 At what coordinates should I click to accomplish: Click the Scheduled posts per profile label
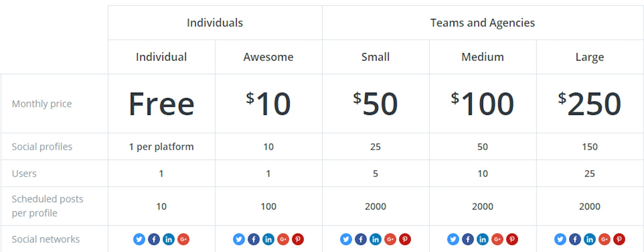(47, 206)
